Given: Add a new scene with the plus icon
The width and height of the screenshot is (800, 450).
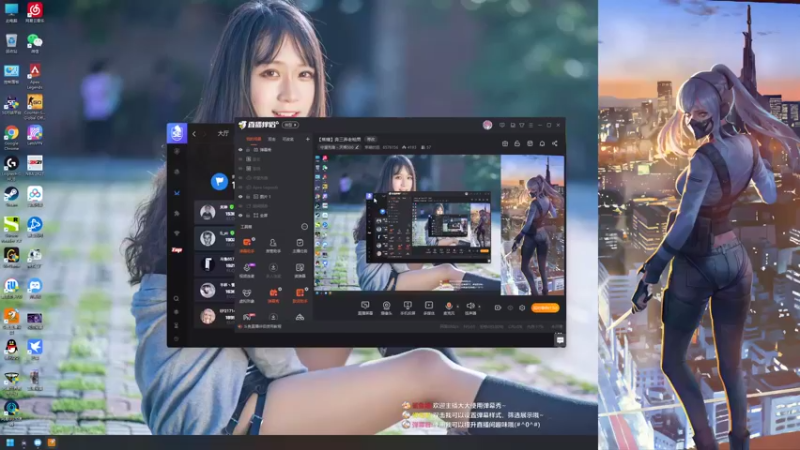Looking at the screenshot, I should (x=308, y=139).
